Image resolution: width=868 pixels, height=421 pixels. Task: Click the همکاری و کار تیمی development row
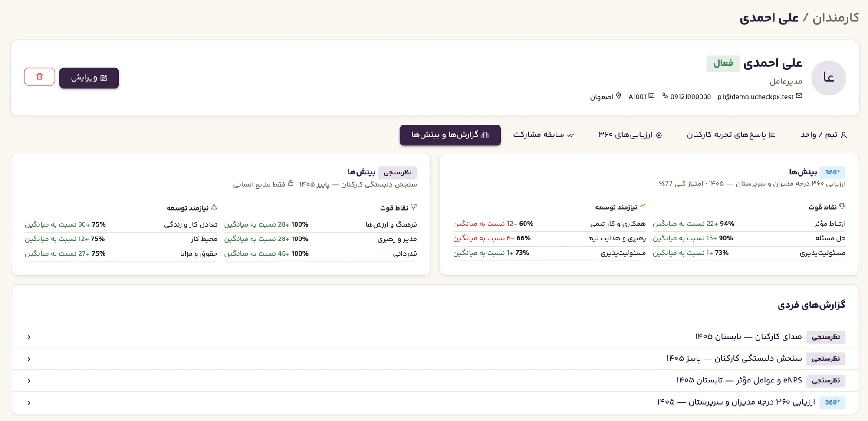click(549, 224)
